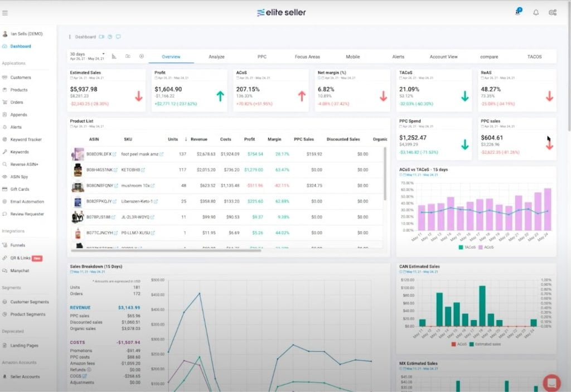571x392 pixels.
Task: Open Landing Pages in the sidebar
Action: point(24,345)
